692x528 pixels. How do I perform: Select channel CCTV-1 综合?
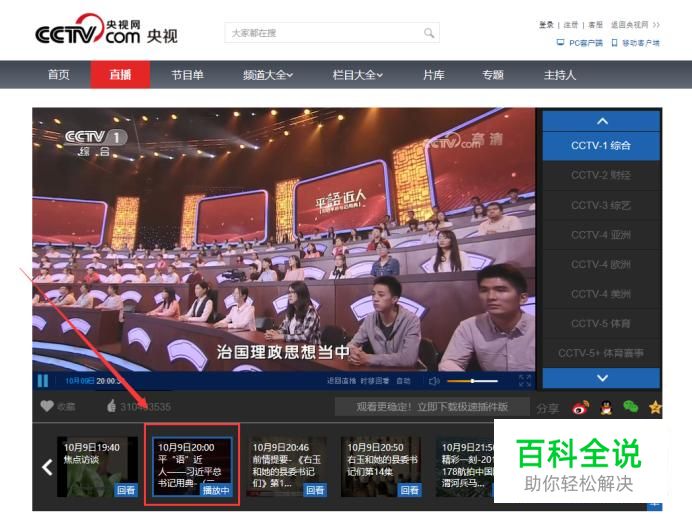pos(601,146)
